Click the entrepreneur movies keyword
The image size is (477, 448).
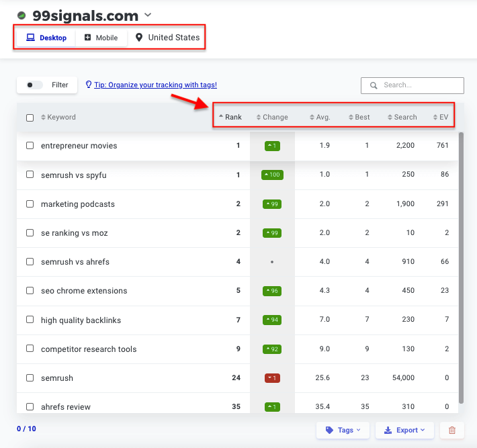click(79, 146)
